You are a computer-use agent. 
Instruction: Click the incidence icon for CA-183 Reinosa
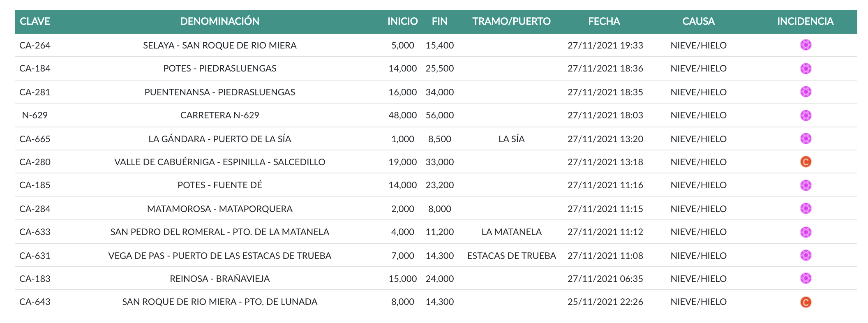point(806,278)
